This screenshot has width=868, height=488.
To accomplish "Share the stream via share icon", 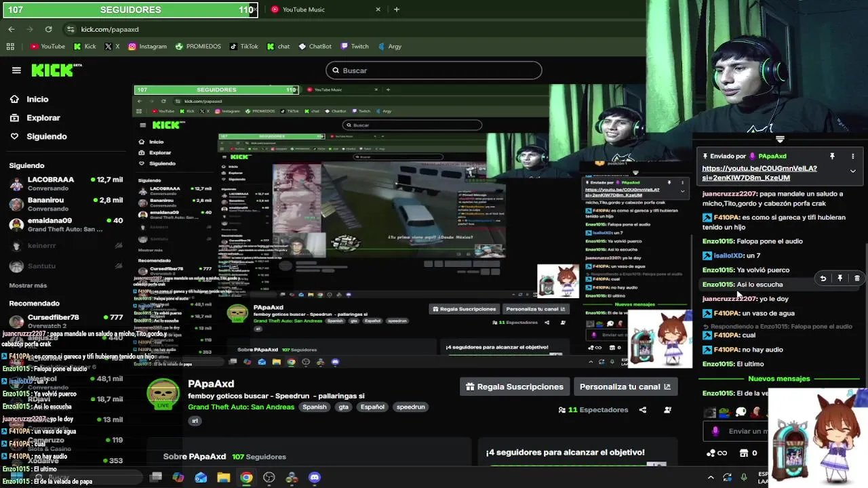I will coord(642,409).
